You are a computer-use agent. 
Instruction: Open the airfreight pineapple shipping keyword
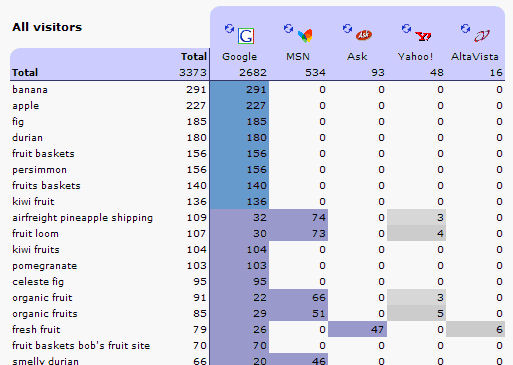(82, 218)
